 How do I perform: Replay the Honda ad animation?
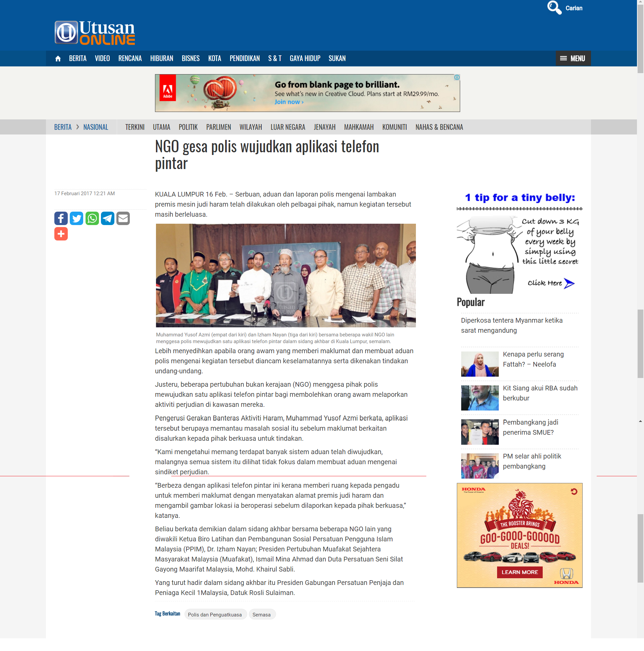[x=574, y=492]
